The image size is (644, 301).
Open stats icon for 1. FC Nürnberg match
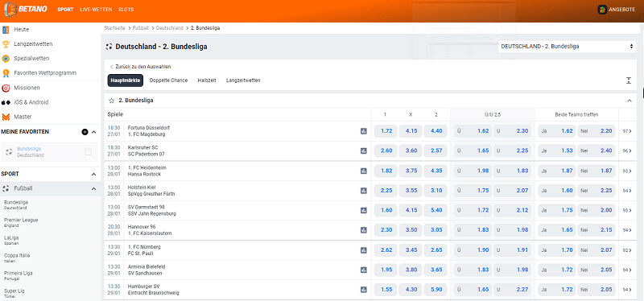pos(364,250)
